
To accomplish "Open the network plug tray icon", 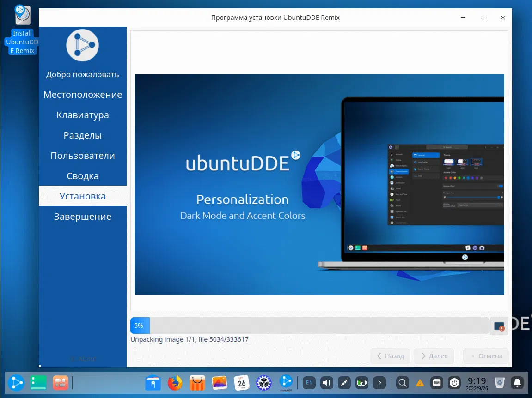I will (x=344, y=383).
